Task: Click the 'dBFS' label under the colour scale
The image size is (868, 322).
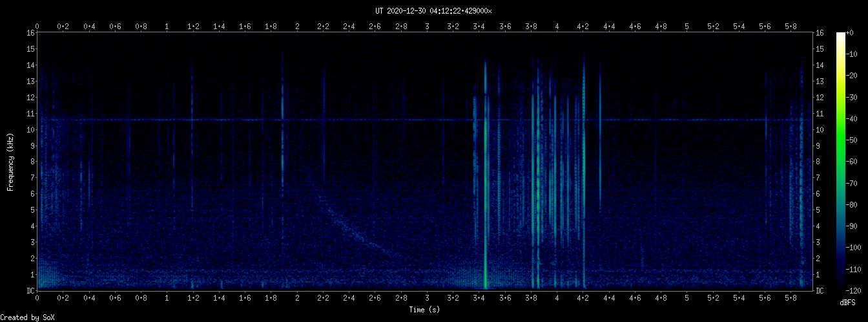Action: coord(848,303)
